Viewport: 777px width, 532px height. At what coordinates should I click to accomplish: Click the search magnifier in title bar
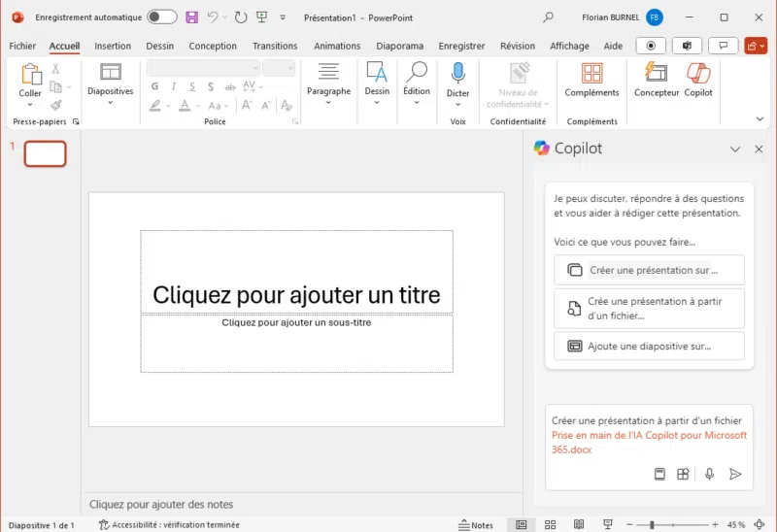548,17
